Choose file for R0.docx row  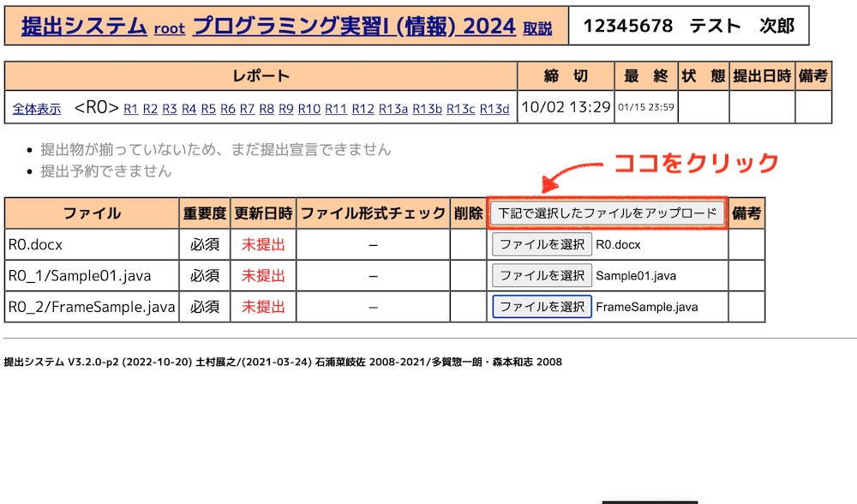[542, 244]
